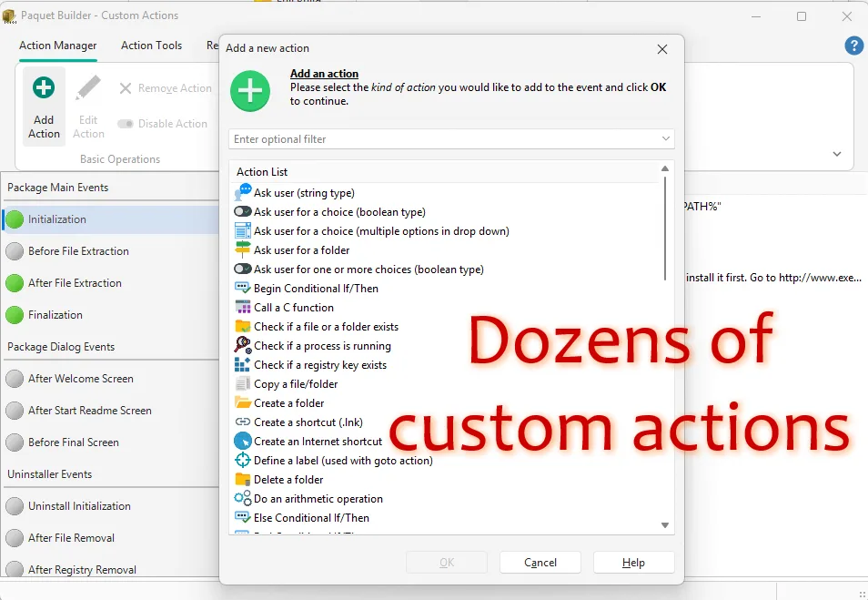The height and width of the screenshot is (600, 868).
Task: Switch to the Action Manager tab
Action: click(57, 45)
